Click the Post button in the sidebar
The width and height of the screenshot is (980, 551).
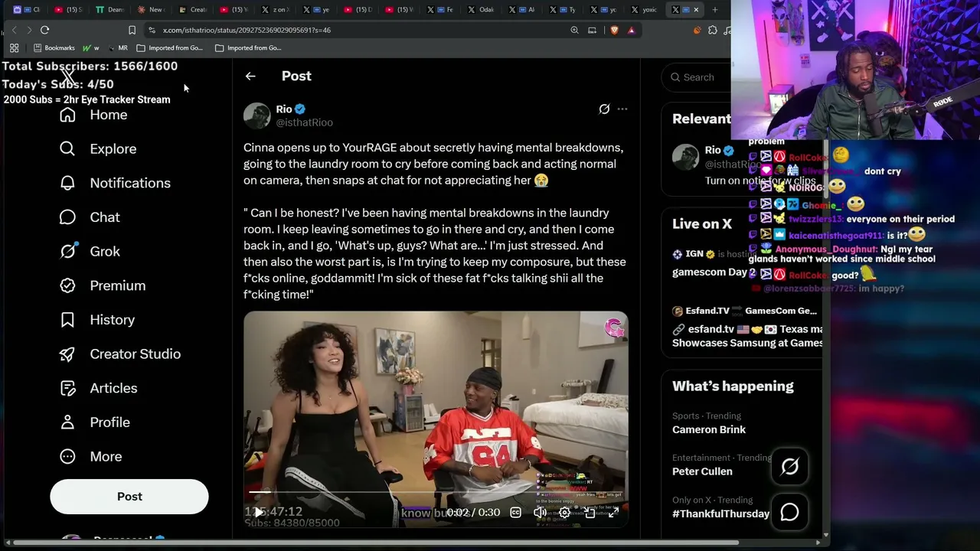(x=129, y=497)
